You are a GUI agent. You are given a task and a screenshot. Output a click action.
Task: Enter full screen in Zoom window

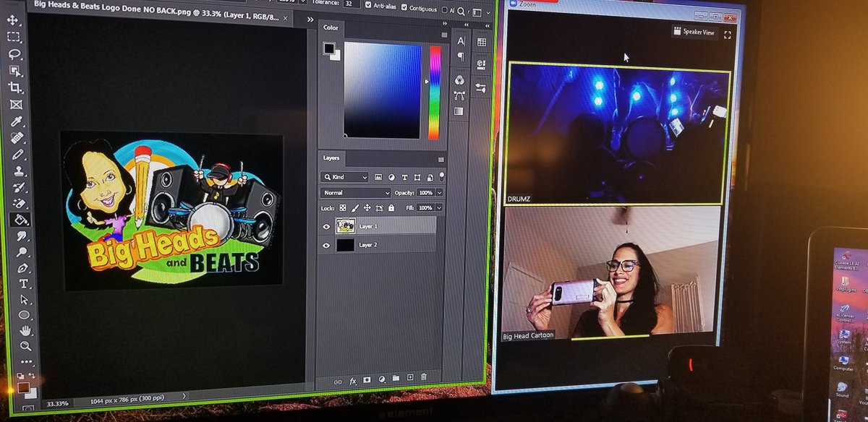727,34
